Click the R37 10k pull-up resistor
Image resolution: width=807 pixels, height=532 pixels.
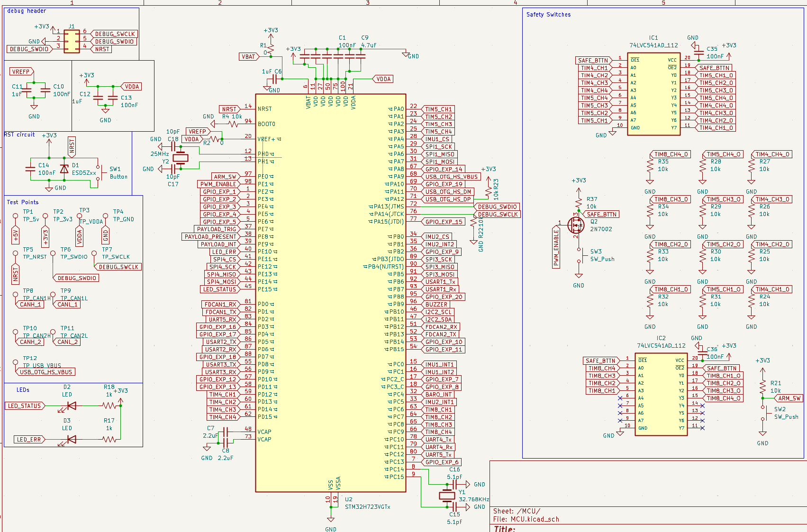[x=579, y=202]
